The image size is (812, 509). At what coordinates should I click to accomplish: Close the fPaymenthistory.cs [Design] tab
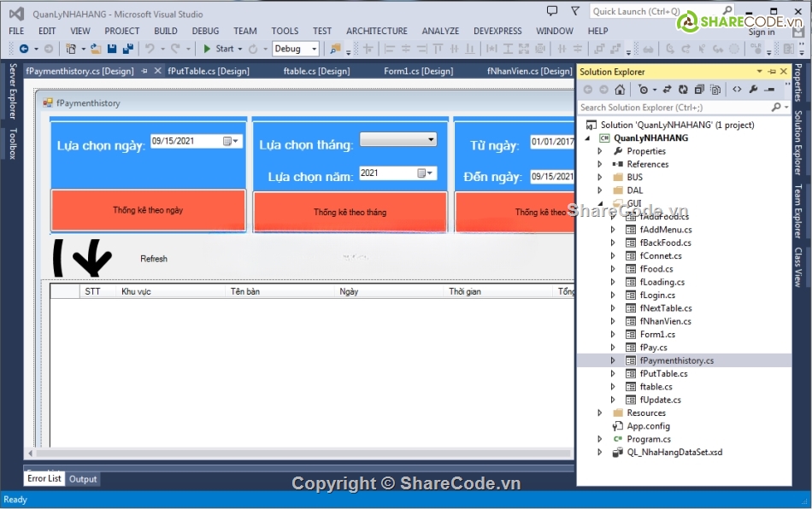click(157, 71)
